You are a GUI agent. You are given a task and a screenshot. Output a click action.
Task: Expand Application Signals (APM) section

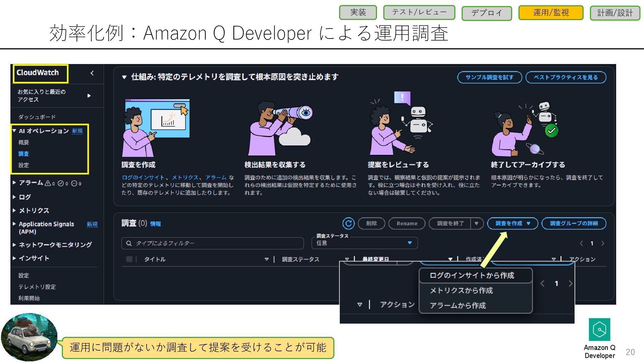[14, 224]
